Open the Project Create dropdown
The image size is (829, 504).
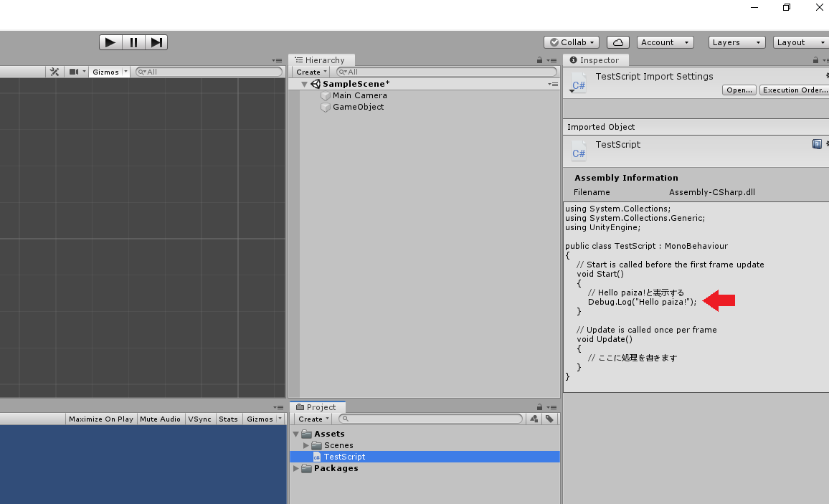pyautogui.click(x=313, y=419)
